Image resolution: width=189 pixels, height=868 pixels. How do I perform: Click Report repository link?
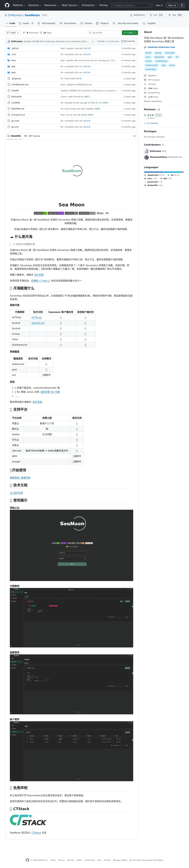153,101
